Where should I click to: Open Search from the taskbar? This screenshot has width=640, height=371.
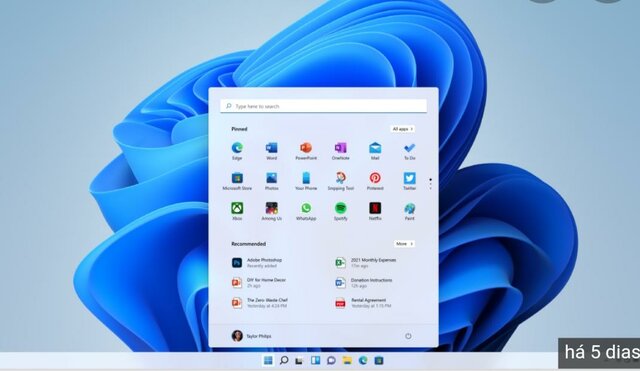(x=284, y=360)
